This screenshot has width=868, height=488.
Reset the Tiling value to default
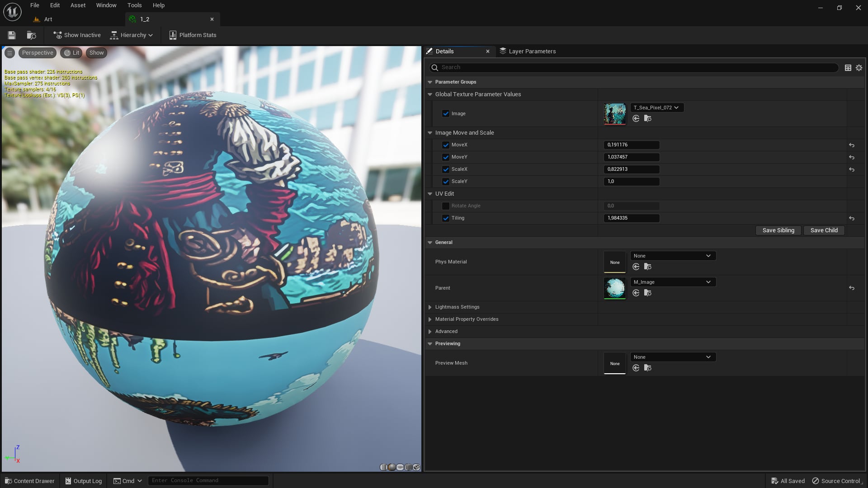point(852,218)
